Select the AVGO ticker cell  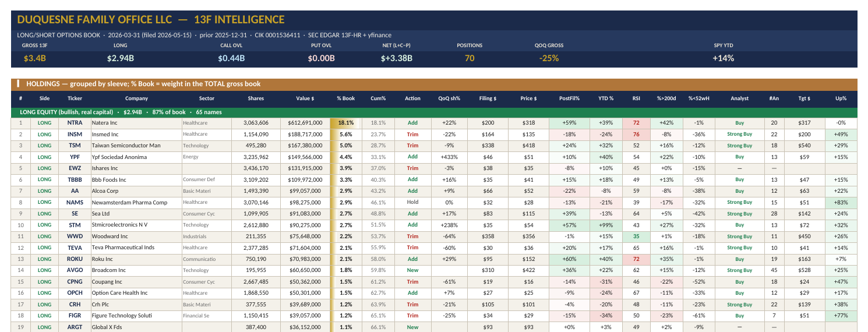tap(75, 270)
